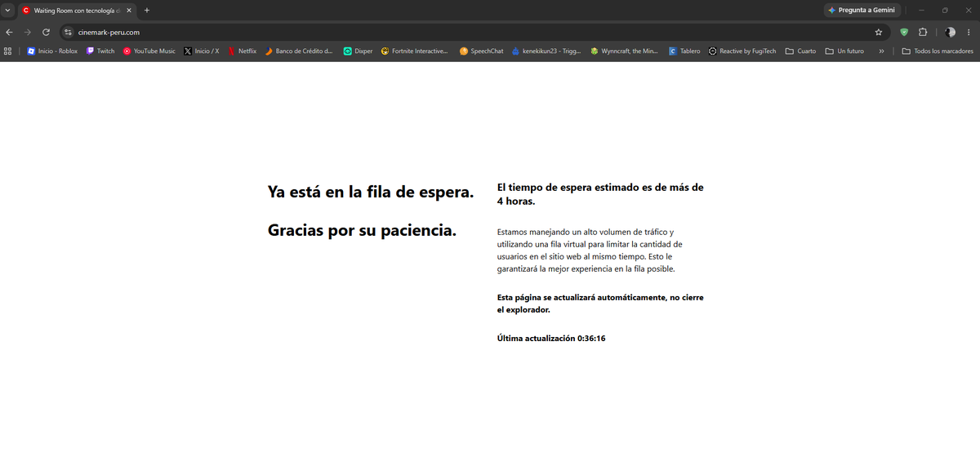Open the Wynncraft bookmark
The image size is (980, 470).
(x=624, y=51)
